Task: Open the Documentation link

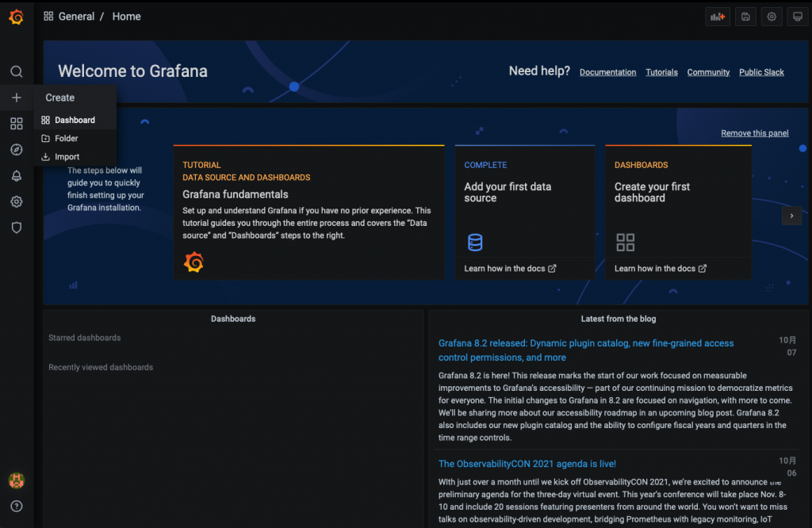Action: [x=607, y=72]
